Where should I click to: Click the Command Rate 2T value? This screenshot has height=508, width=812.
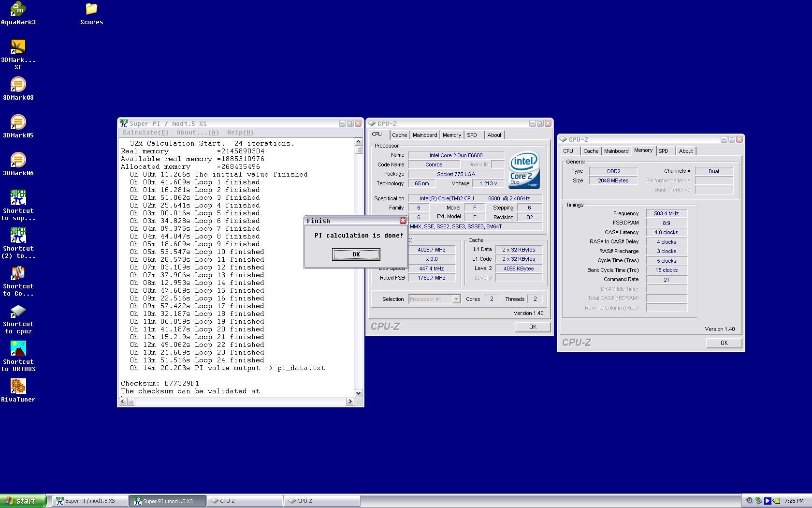tap(667, 280)
